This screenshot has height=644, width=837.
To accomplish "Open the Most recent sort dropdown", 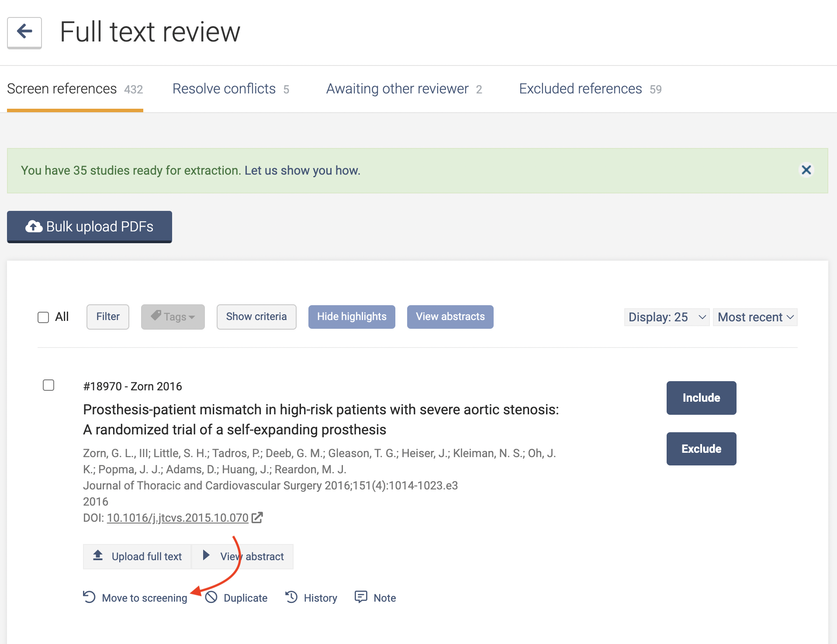I will coord(755,317).
